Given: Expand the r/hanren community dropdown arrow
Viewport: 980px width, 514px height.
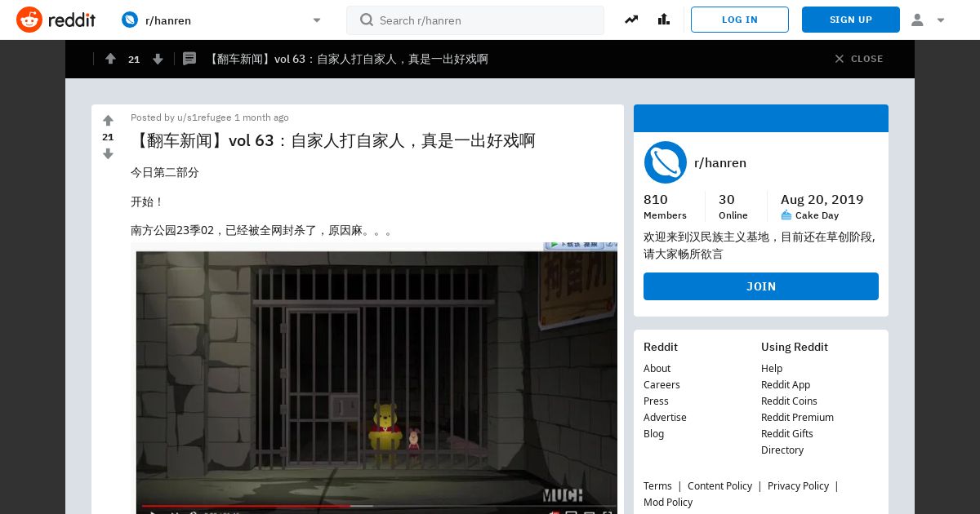Looking at the screenshot, I should [317, 20].
